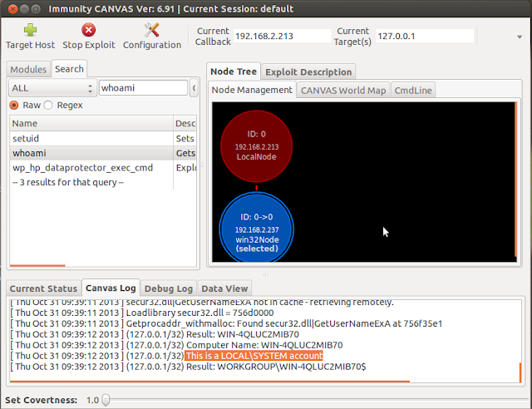Screen dimensions: 532x409
Task: Click the search button beside whoami field
Action: click(194, 88)
